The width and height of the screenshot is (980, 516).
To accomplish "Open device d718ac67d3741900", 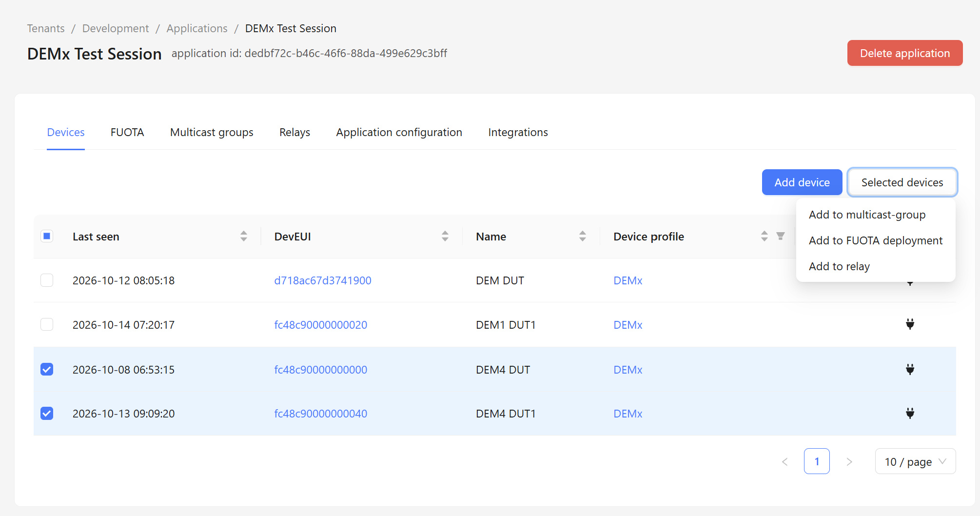I will click(323, 280).
